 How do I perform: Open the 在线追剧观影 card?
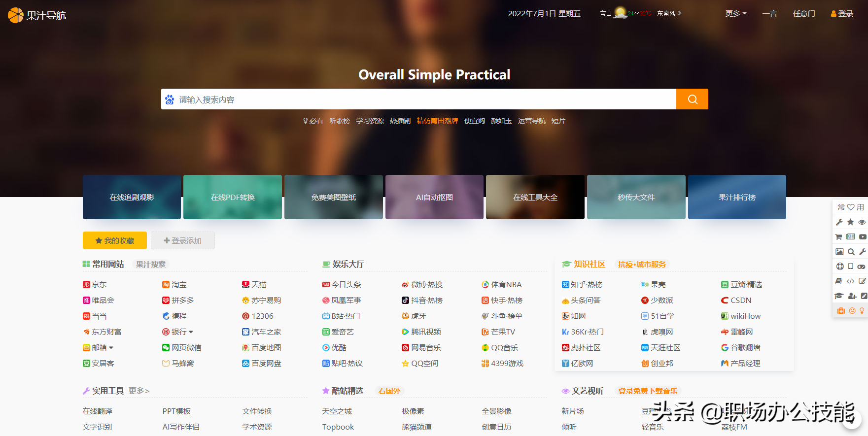(x=132, y=197)
